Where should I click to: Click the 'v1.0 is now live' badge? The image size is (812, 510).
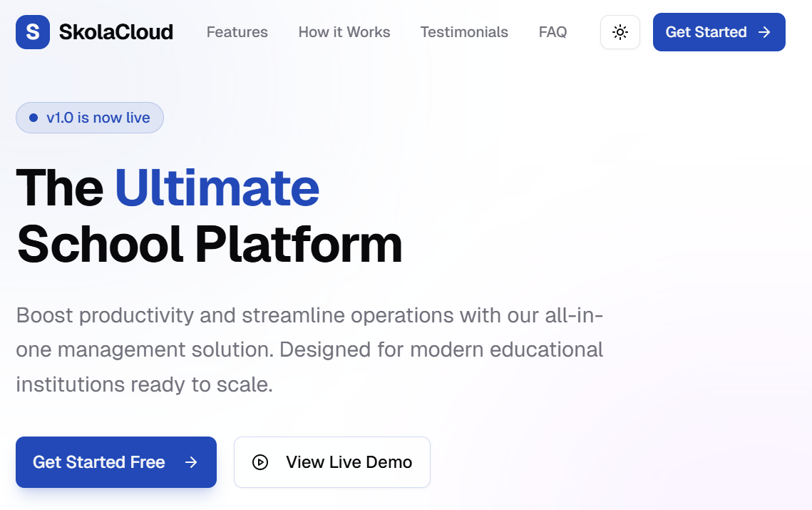coord(89,118)
